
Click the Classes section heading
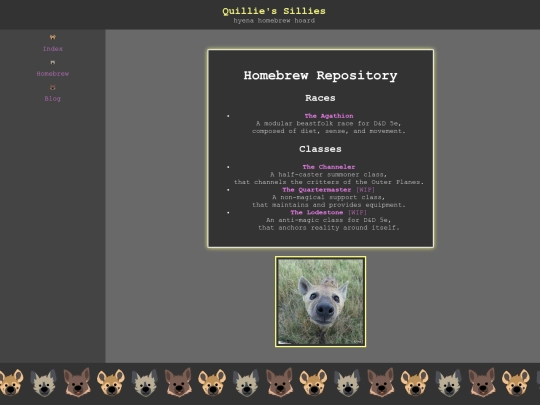320,149
